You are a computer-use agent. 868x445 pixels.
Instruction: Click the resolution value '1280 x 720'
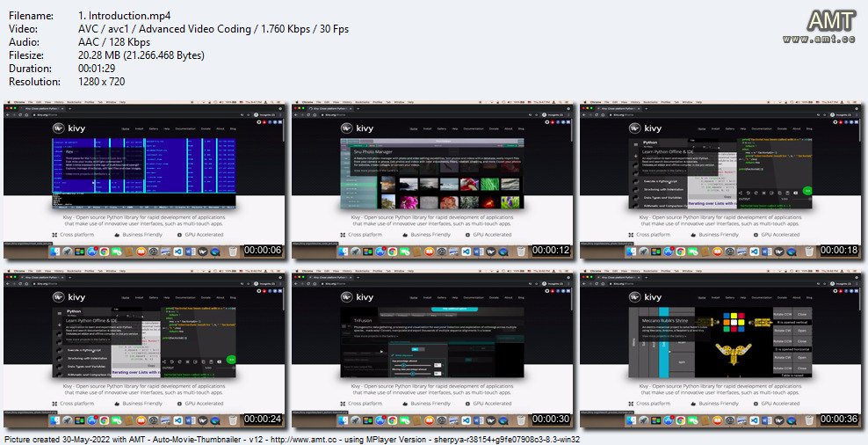pyautogui.click(x=102, y=82)
